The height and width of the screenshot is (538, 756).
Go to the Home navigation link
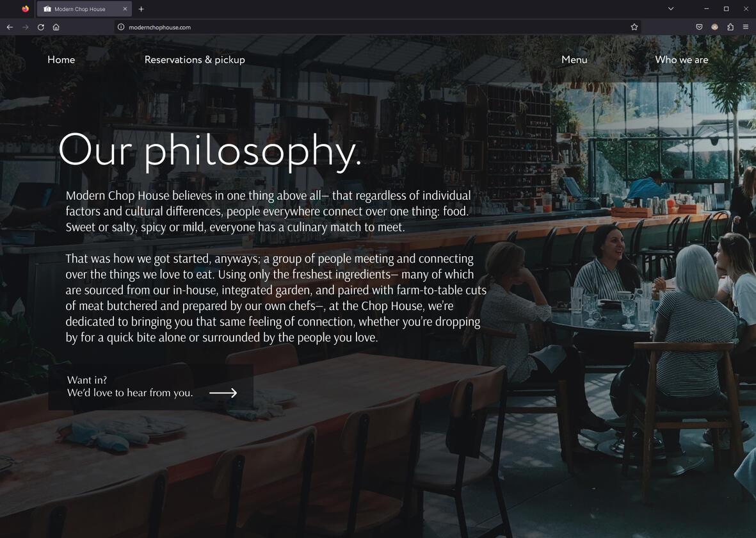(61, 60)
